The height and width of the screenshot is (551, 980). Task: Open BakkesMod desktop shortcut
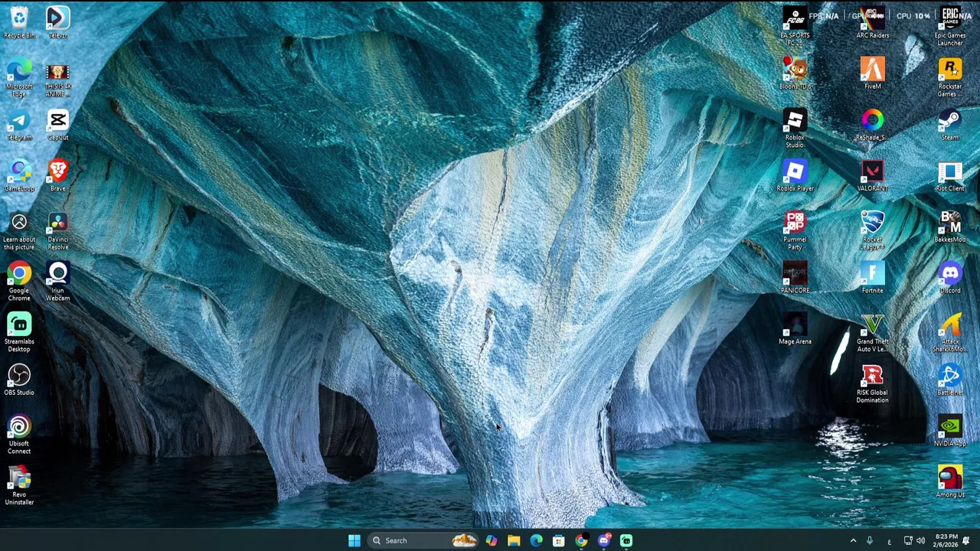point(949,227)
